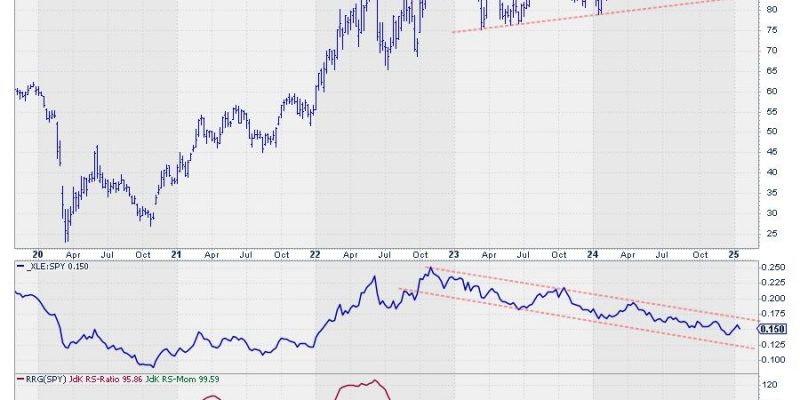Click the year 24 time axis label
The width and height of the screenshot is (800, 400).
(x=593, y=254)
